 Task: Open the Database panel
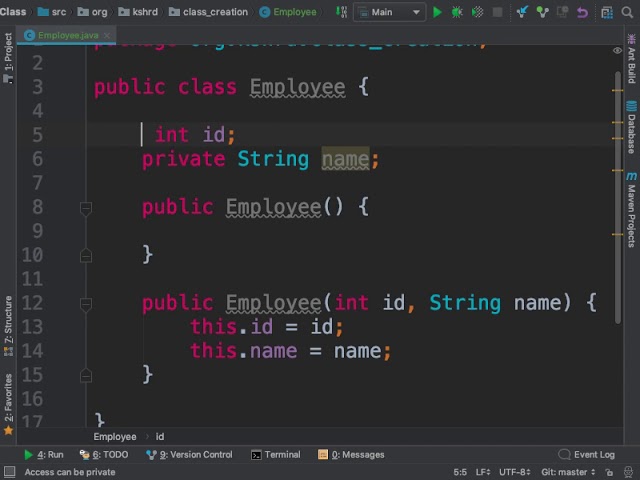click(631, 127)
